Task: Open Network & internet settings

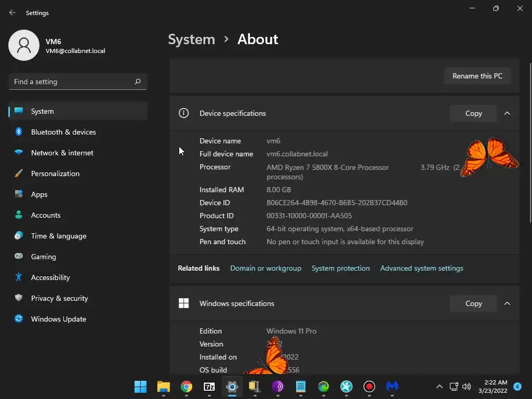Action: tap(78, 153)
